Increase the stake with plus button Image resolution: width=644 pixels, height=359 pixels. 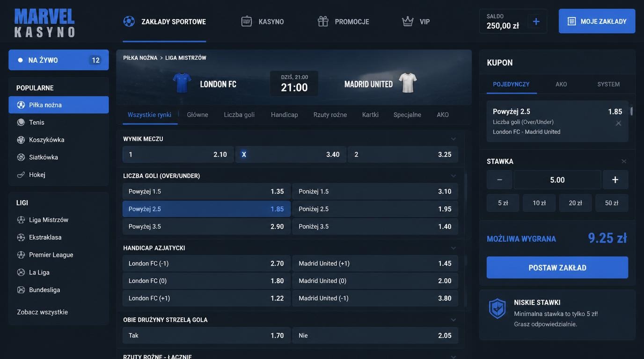(615, 179)
